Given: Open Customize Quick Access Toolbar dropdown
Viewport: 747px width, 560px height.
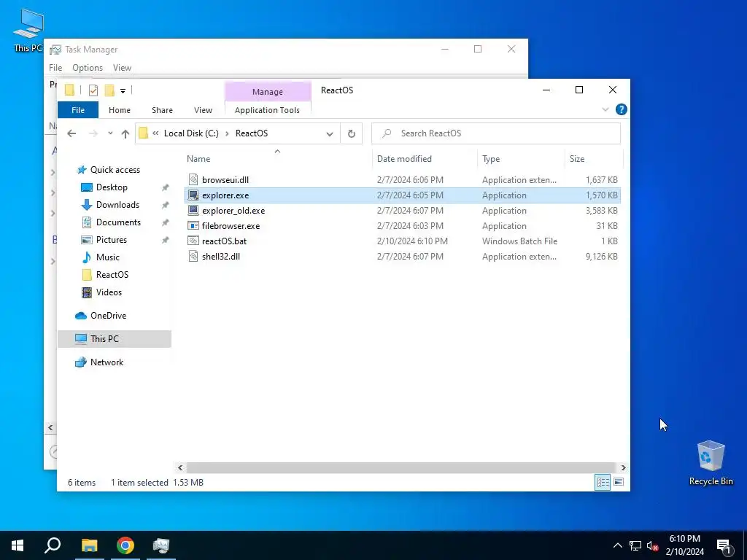Looking at the screenshot, I should tap(123, 90).
